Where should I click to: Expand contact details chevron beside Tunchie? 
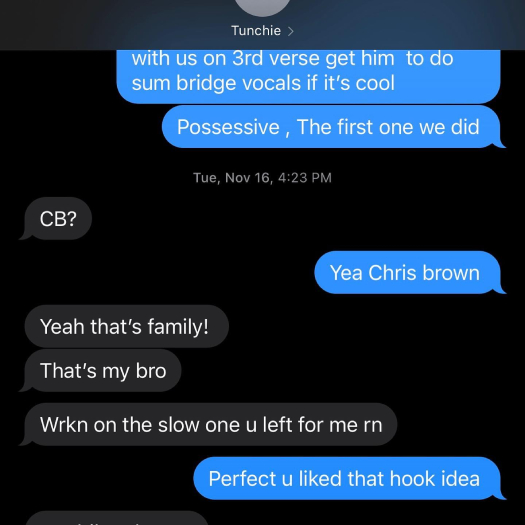291,31
